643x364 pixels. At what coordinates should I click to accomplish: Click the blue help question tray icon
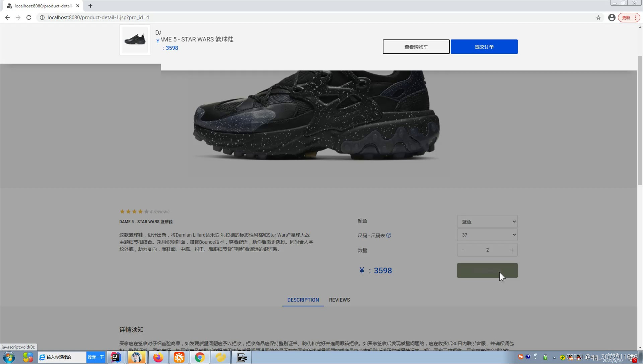click(x=528, y=357)
